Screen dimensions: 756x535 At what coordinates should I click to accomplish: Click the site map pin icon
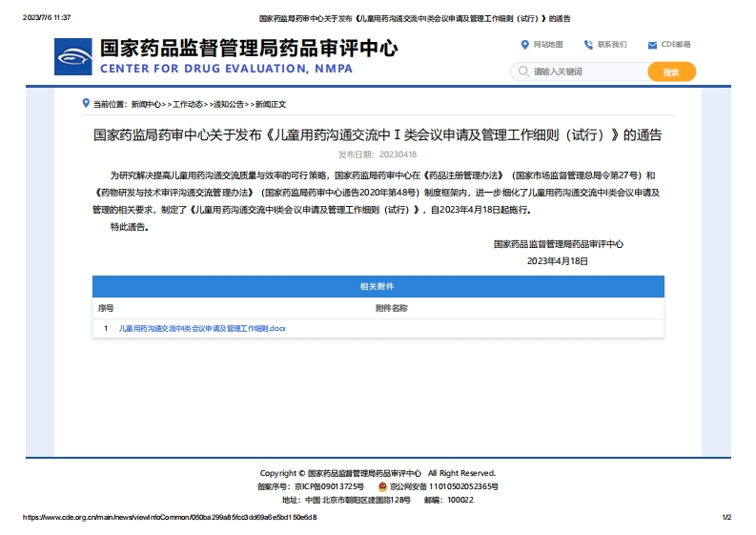pos(524,45)
